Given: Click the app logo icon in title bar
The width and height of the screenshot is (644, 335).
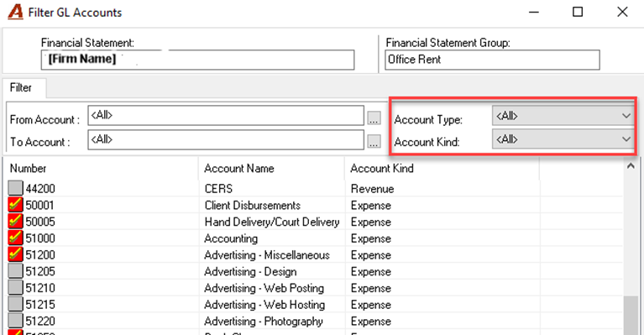Looking at the screenshot, I should click(x=16, y=12).
